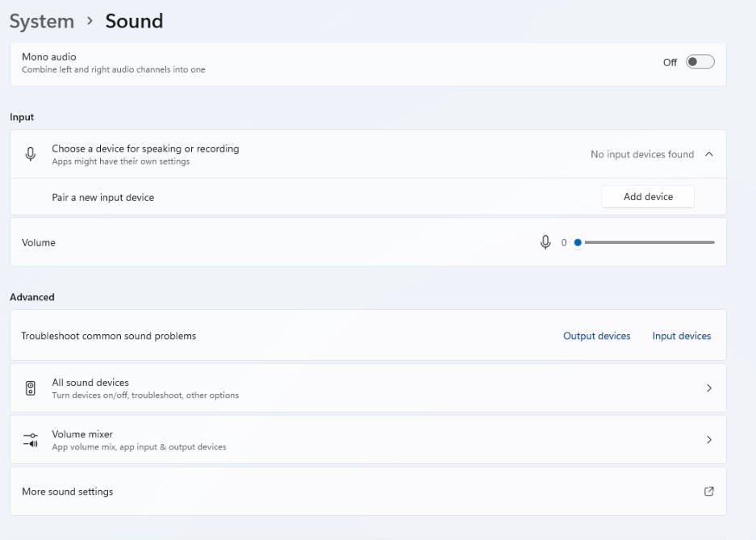Screen dimensions: 756x540
Task: Open the Input devices troubleshooter link
Action: coord(681,335)
